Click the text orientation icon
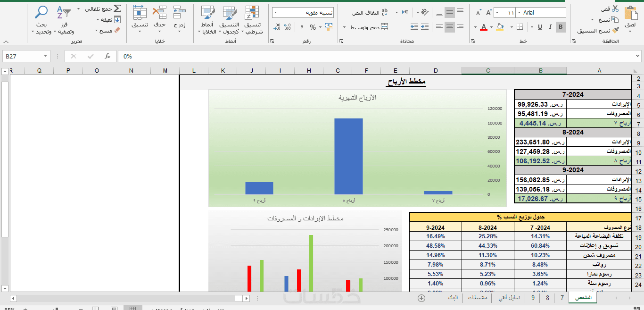This screenshot has width=644, height=310. tap(424, 13)
